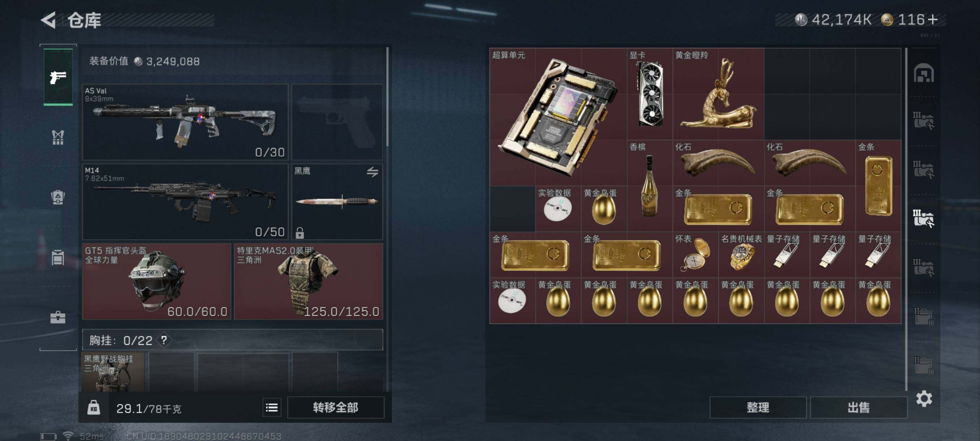Open the main stash house icon
980x441 pixels.
coord(924,73)
